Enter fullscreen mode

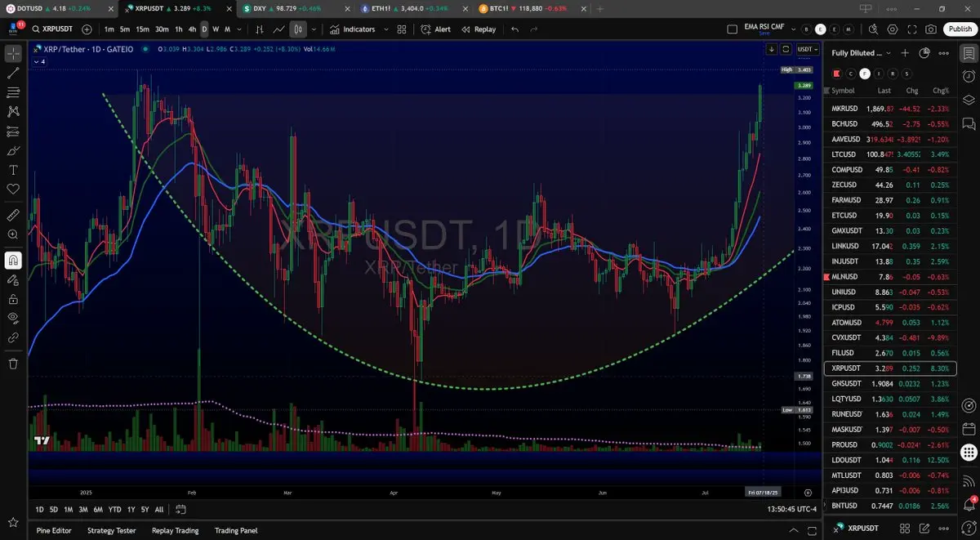click(911, 29)
